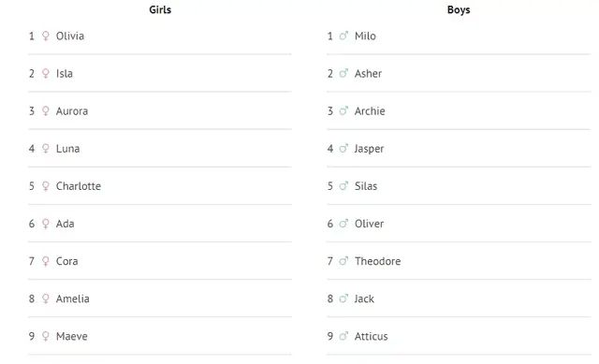The width and height of the screenshot is (599, 364).
Task: Open the name Aurora
Action: pyautogui.click(x=72, y=111)
